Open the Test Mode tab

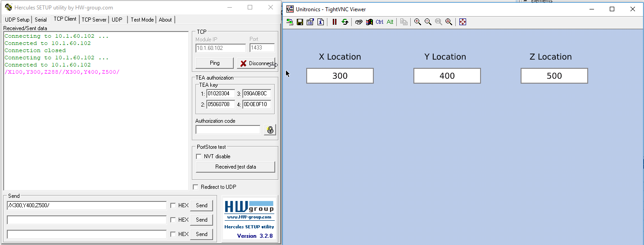point(142,20)
